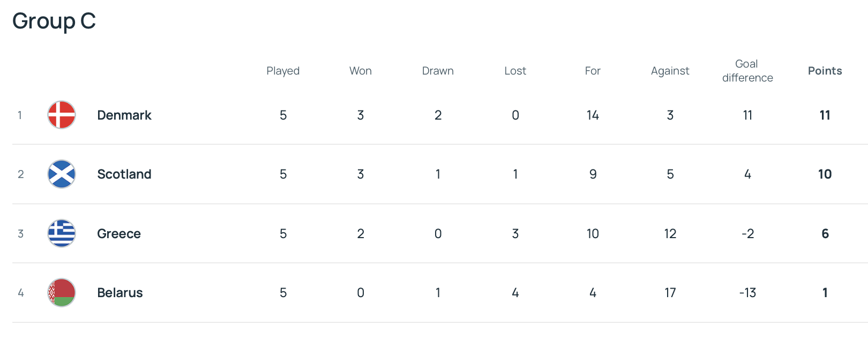The width and height of the screenshot is (868, 354).
Task: Click the Group C heading
Action: 54,21
